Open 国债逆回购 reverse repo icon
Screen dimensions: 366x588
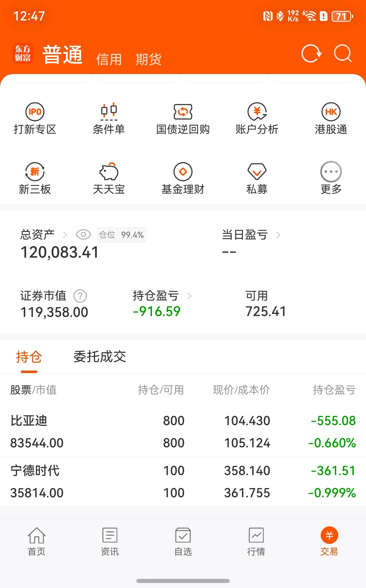click(183, 112)
